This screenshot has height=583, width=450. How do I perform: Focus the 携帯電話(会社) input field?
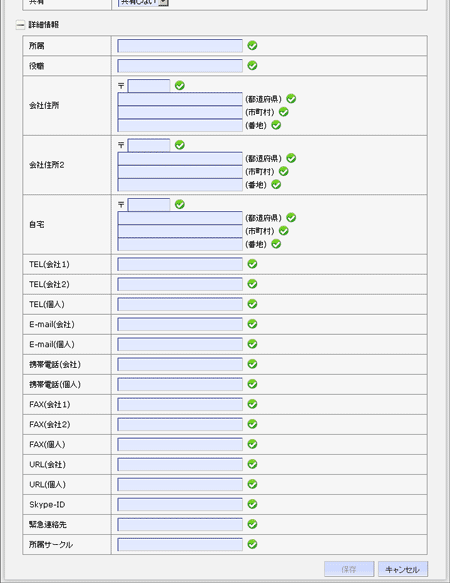[x=180, y=364]
